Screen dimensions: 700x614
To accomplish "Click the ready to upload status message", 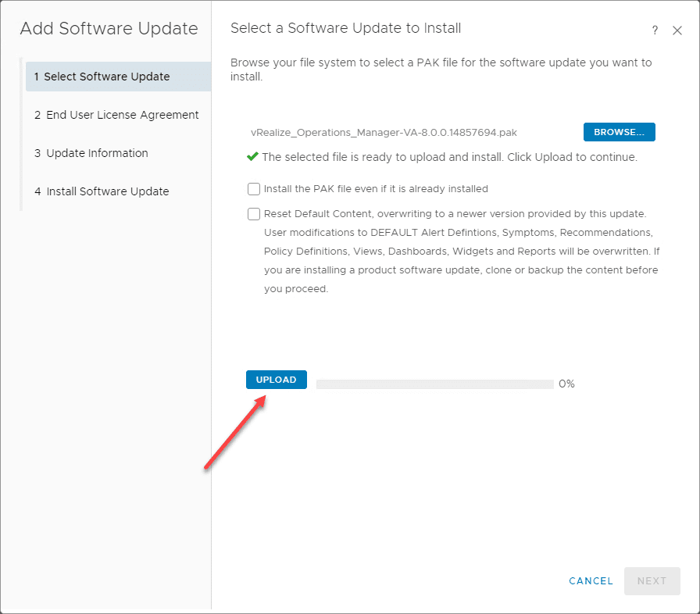I will pos(449,157).
